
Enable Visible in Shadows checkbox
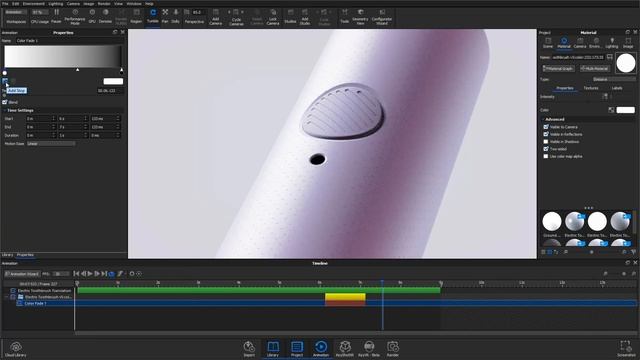546,142
